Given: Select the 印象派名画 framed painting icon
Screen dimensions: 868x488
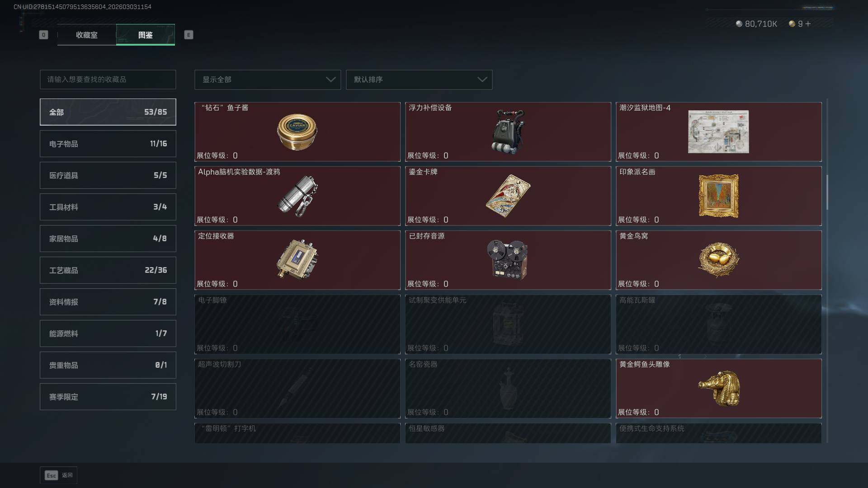Looking at the screenshot, I should point(718,196).
